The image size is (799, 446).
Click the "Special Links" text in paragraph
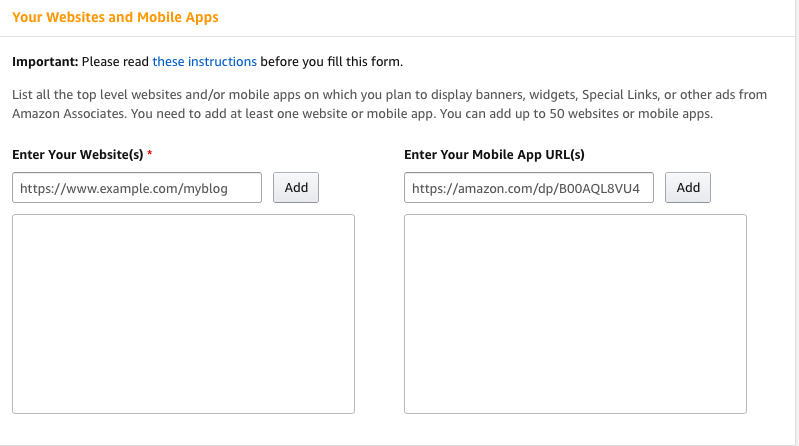[x=620, y=95]
